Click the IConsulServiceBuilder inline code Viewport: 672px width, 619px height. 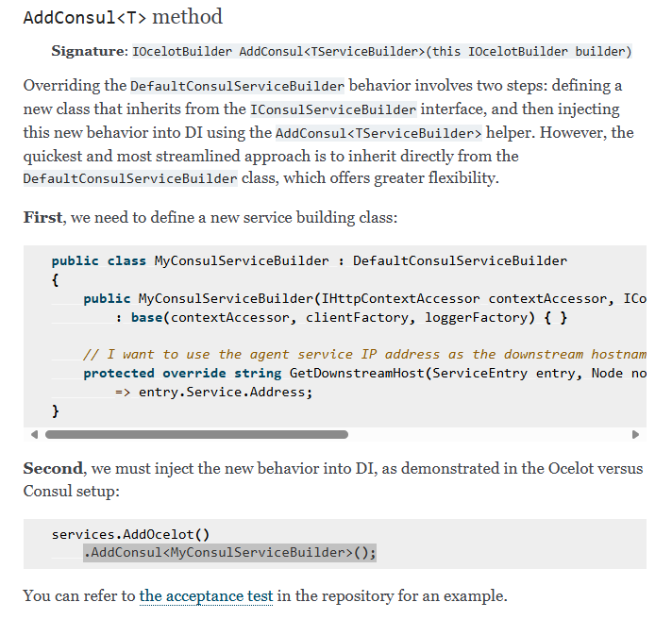(333, 109)
